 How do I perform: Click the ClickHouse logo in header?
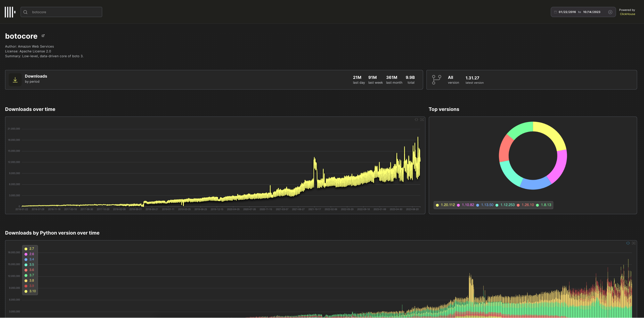pos(10,12)
